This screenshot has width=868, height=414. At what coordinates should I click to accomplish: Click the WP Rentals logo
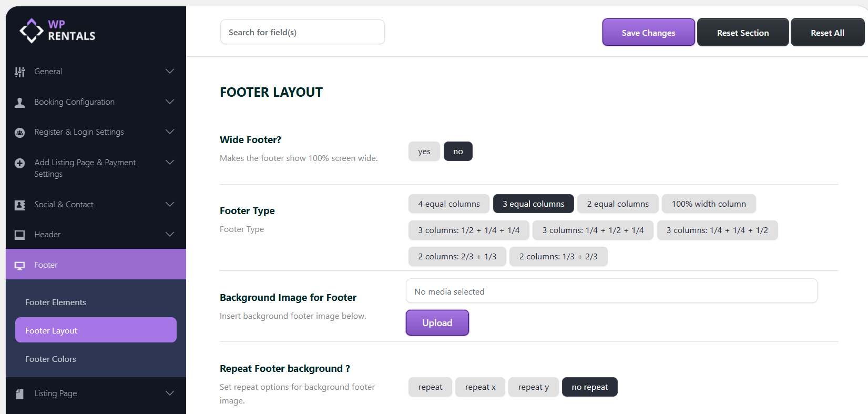tap(57, 31)
